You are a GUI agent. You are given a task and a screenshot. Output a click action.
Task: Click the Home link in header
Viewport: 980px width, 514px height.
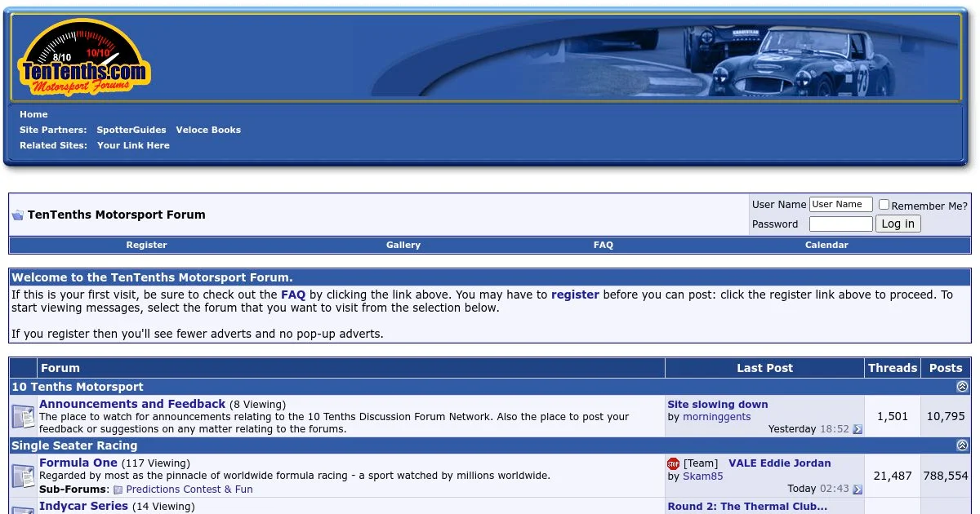point(33,114)
